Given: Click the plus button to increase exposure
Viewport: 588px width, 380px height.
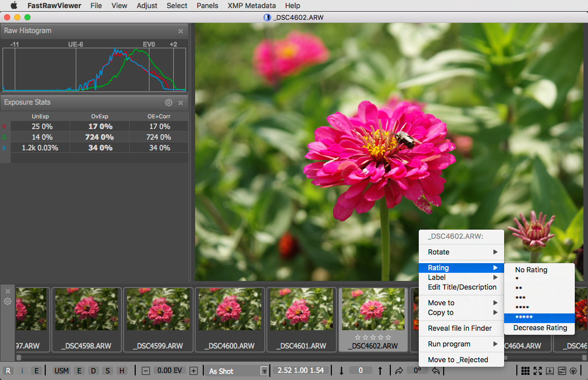Looking at the screenshot, I should (x=193, y=371).
